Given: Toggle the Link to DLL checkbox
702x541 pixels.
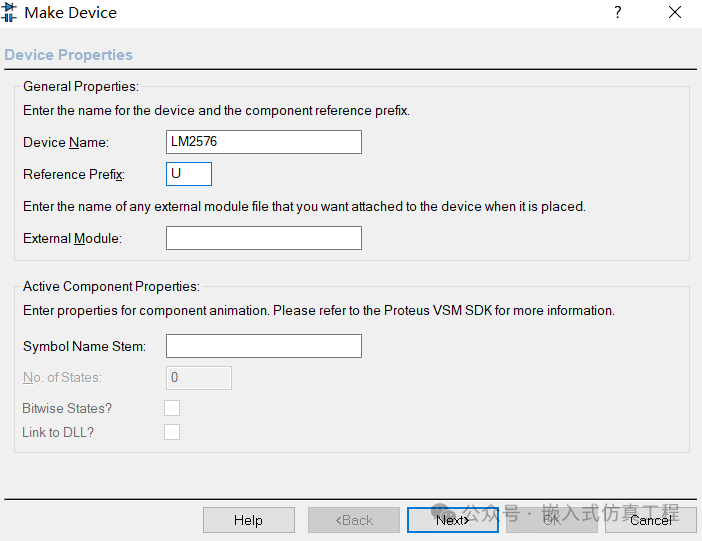Looking at the screenshot, I should (172, 432).
